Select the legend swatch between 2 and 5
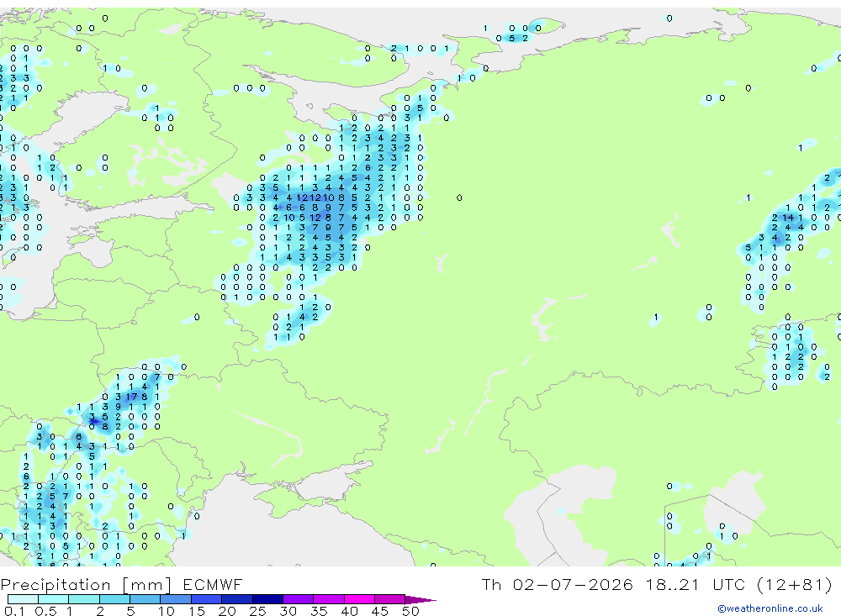 pyautogui.click(x=114, y=599)
